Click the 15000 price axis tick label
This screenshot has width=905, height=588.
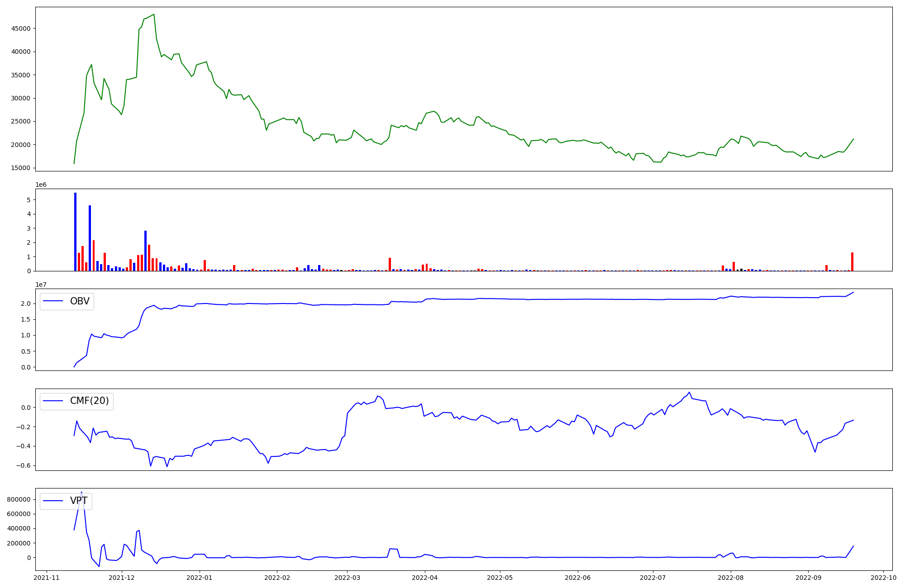[x=21, y=168]
